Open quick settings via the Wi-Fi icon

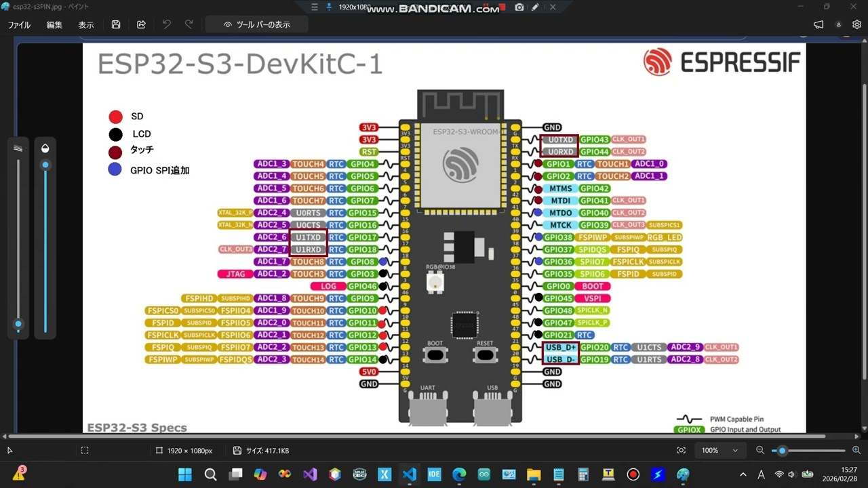[779, 474]
